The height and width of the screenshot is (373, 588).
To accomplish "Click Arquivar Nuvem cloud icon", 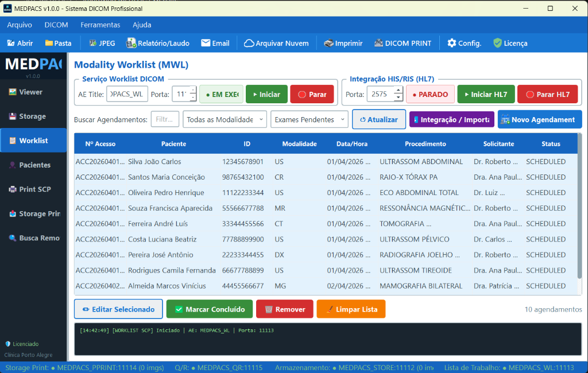I will tap(276, 43).
